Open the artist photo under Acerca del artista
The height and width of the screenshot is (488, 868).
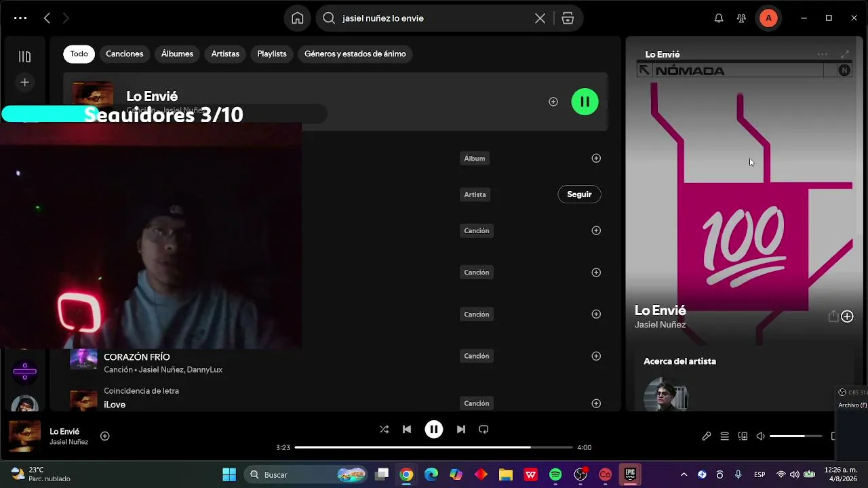click(665, 394)
